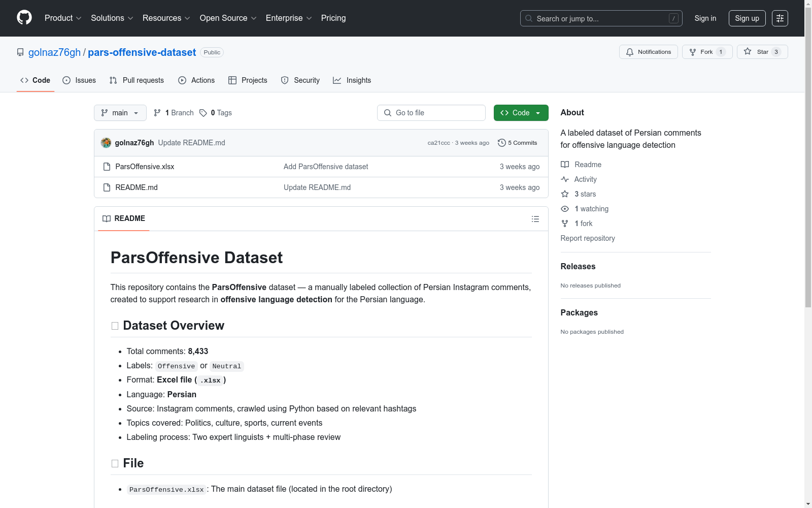This screenshot has height=508, width=812.
Task: View the 1 fork list
Action: click(x=577, y=224)
